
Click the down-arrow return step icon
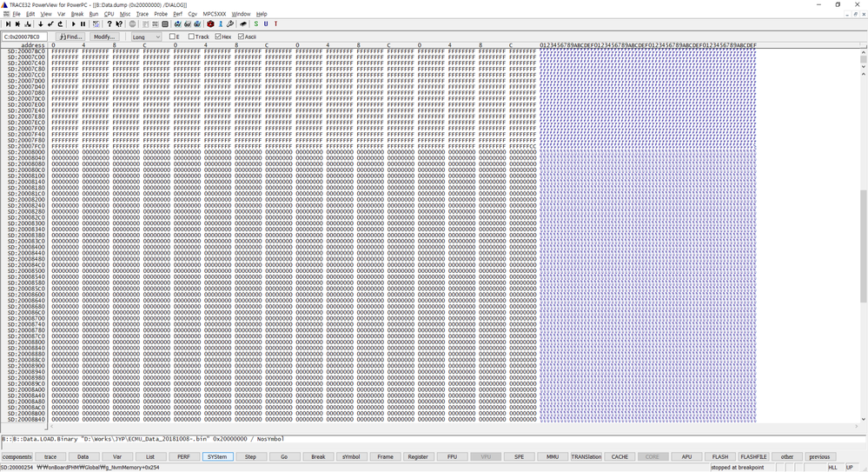41,23
